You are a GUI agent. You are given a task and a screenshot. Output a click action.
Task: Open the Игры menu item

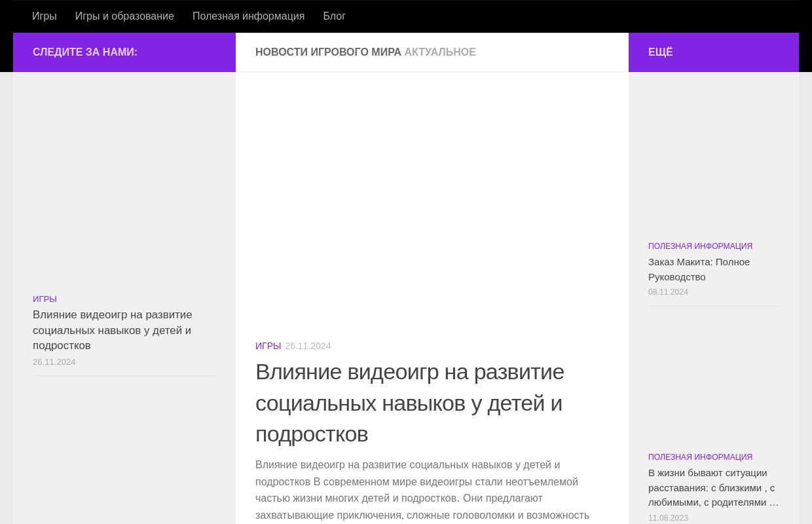(44, 16)
